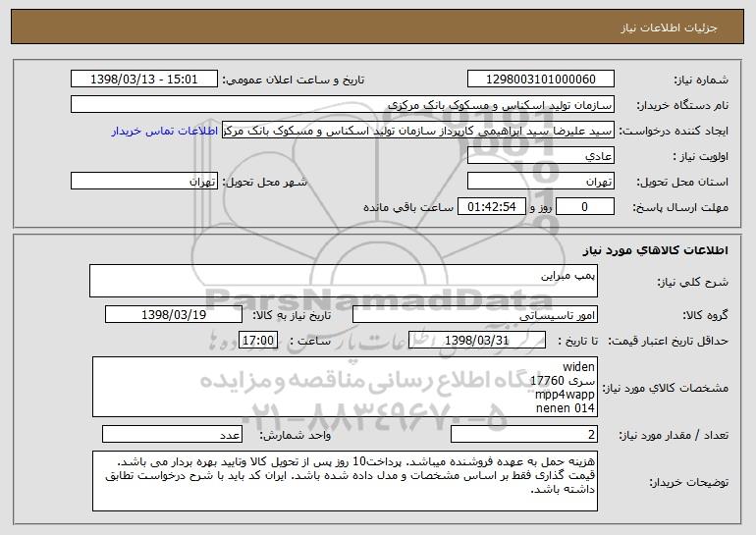
Task: Click the specification line سری 17760
Action: (x=563, y=381)
